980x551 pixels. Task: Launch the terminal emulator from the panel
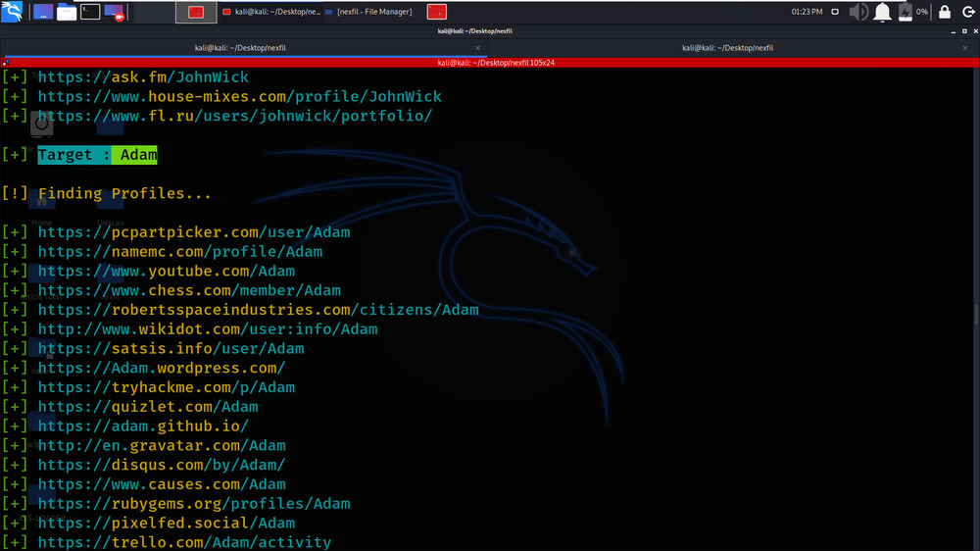click(x=90, y=12)
